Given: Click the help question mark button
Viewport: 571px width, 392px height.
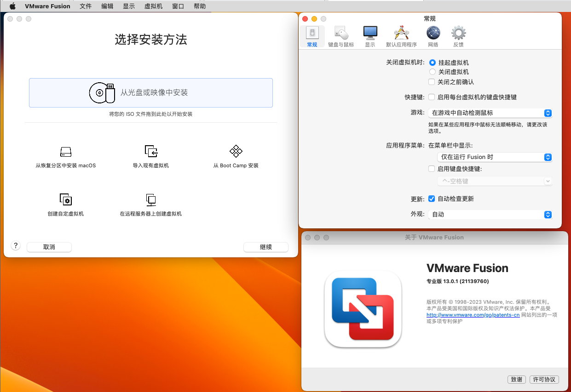Looking at the screenshot, I should (x=16, y=245).
